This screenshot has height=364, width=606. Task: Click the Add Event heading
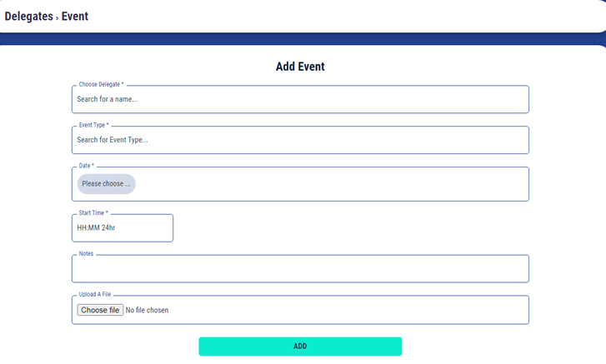click(300, 67)
